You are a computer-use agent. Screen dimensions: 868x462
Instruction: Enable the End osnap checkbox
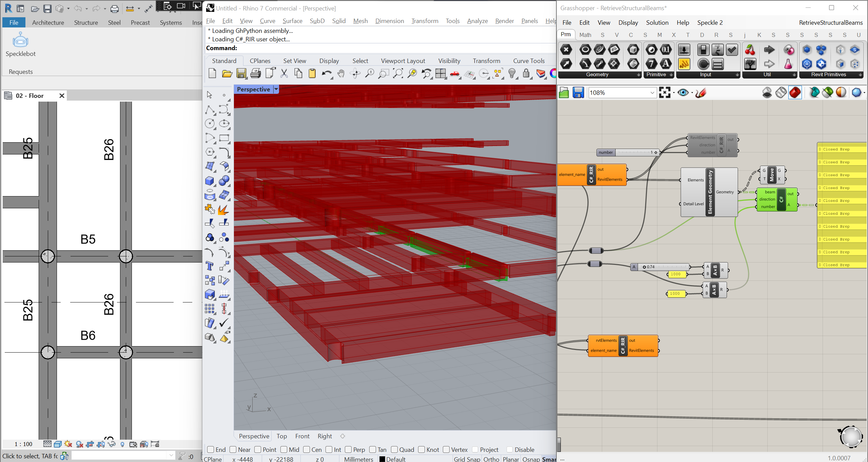pyautogui.click(x=211, y=449)
